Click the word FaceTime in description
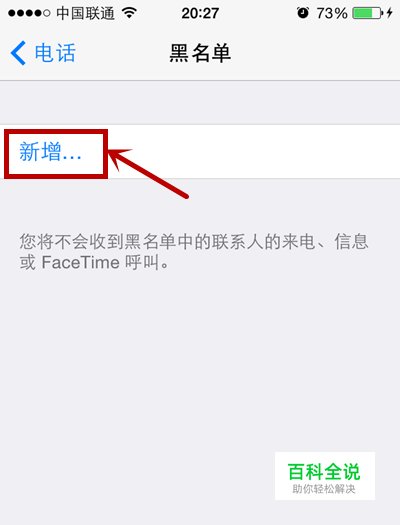 pos(81,262)
